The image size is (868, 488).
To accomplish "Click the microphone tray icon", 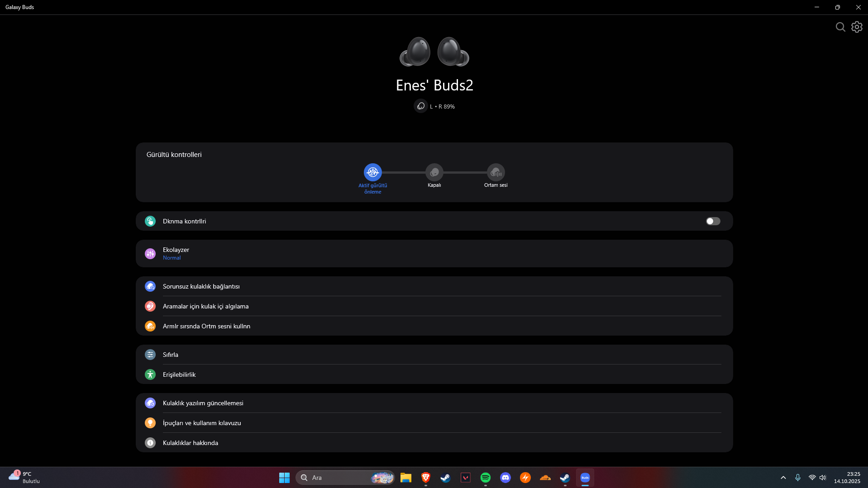I will point(798,478).
